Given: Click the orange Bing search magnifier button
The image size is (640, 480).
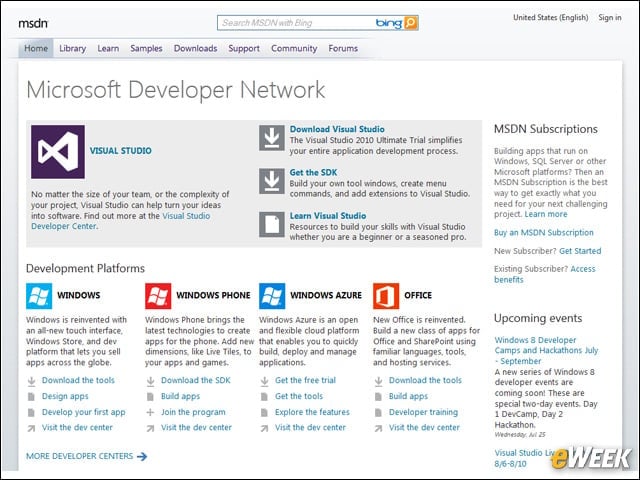Looking at the screenshot, I should pyautogui.click(x=411, y=23).
